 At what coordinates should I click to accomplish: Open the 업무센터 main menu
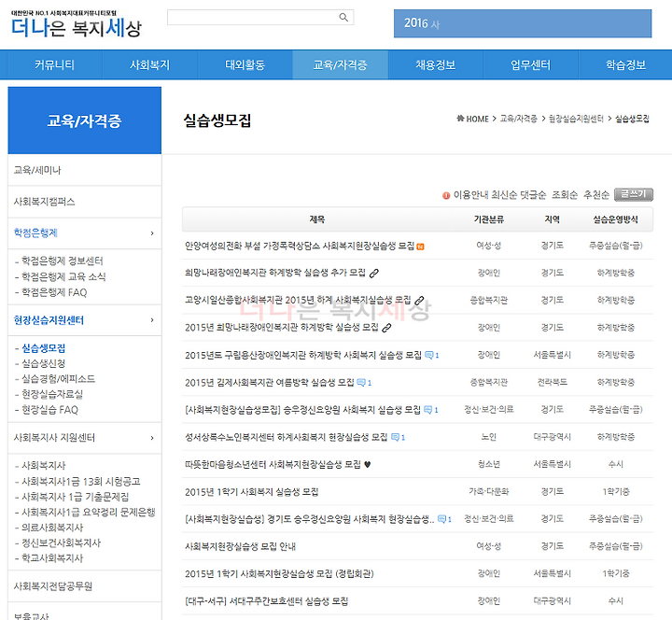pos(530,64)
